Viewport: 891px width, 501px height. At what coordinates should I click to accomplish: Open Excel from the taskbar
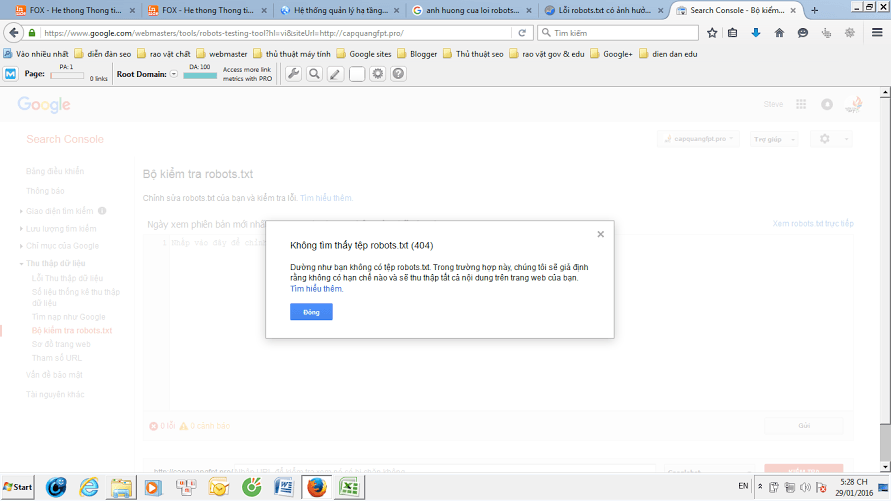349,487
